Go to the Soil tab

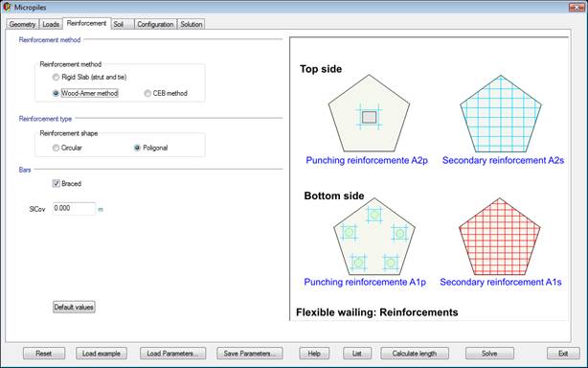(x=123, y=24)
